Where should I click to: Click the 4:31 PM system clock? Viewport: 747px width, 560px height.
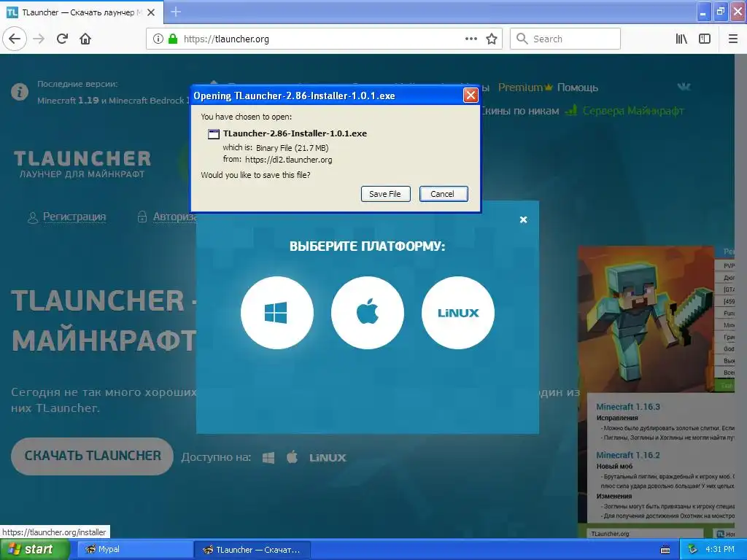(720, 550)
